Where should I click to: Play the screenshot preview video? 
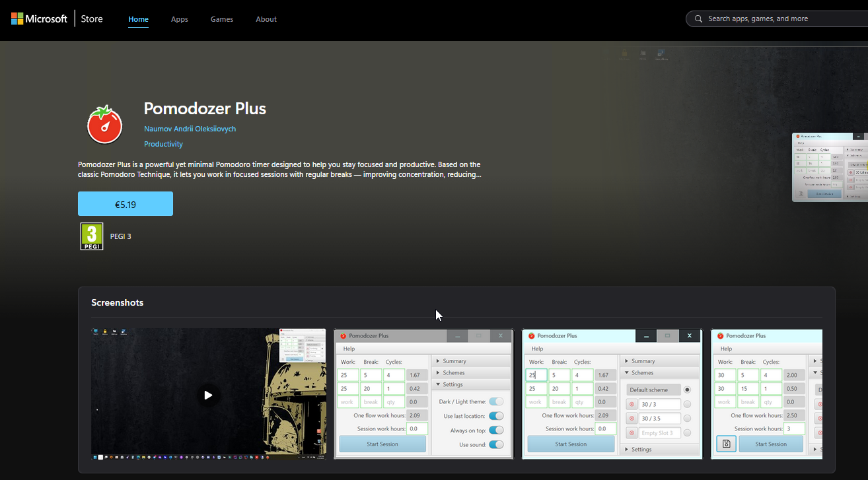(208, 395)
